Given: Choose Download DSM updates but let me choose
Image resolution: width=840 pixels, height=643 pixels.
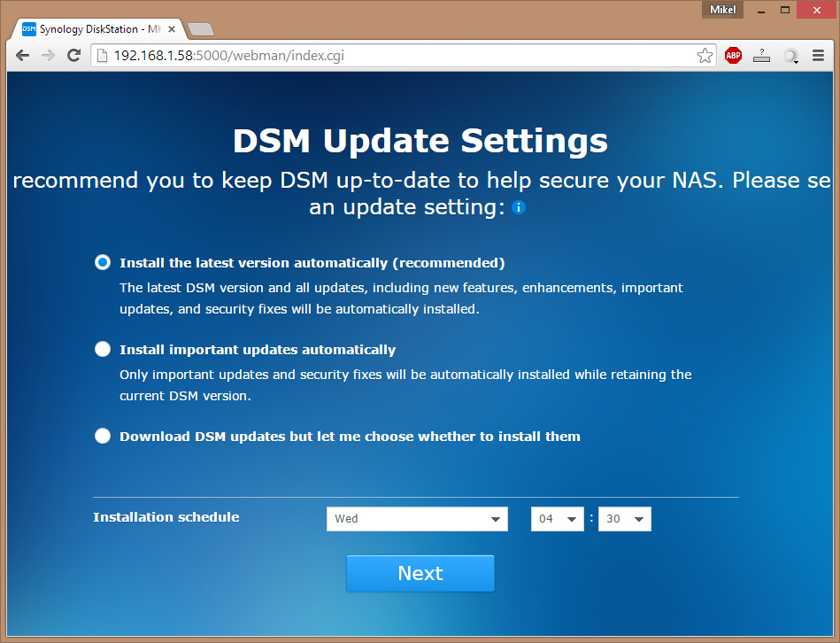Looking at the screenshot, I should click(x=103, y=436).
